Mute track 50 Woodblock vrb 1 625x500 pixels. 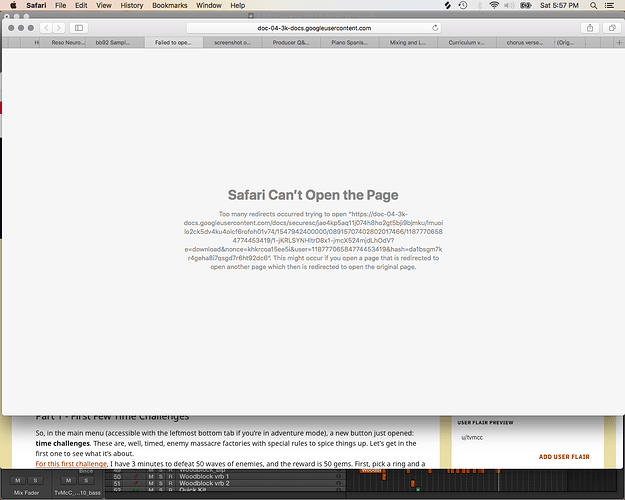[x=151, y=476]
